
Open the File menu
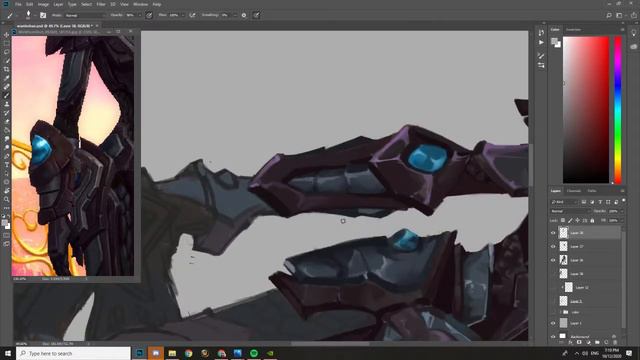coord(18,4)
